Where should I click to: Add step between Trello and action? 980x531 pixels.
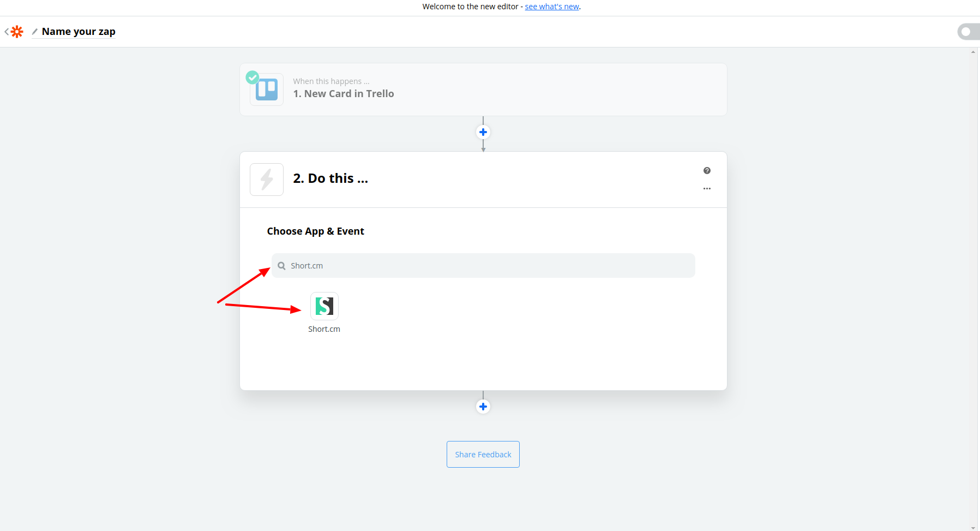pyautogui.click(x=483, y=132)
